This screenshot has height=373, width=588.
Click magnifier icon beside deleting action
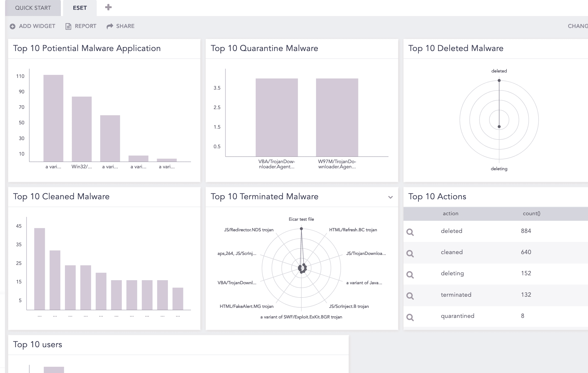410,275
